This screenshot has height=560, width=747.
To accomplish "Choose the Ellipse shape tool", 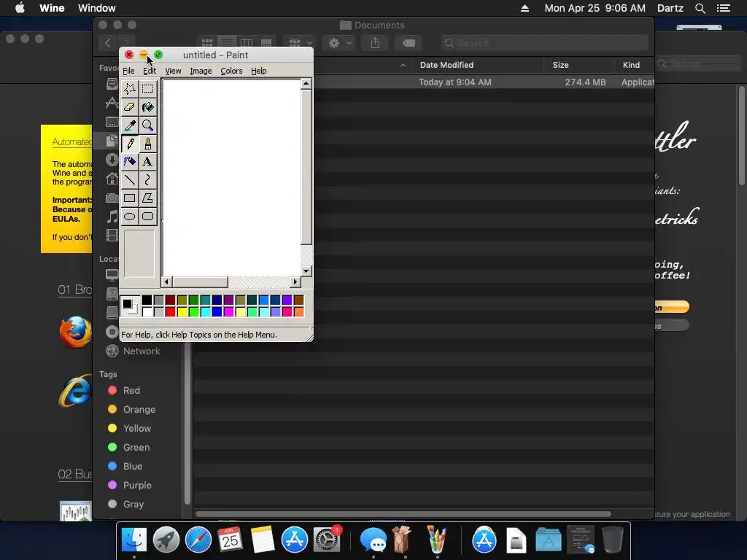I will click(x=130, y=216).
